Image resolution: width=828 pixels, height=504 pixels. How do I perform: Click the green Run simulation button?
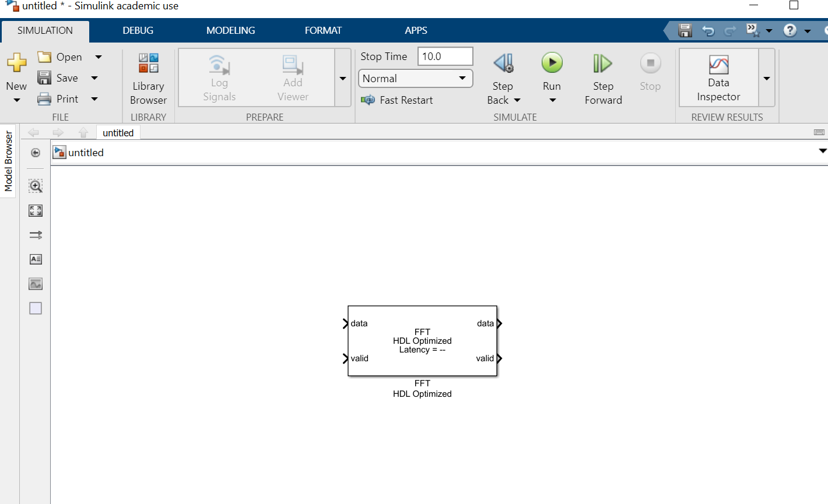pyautogui.click(x=552, y=64)
